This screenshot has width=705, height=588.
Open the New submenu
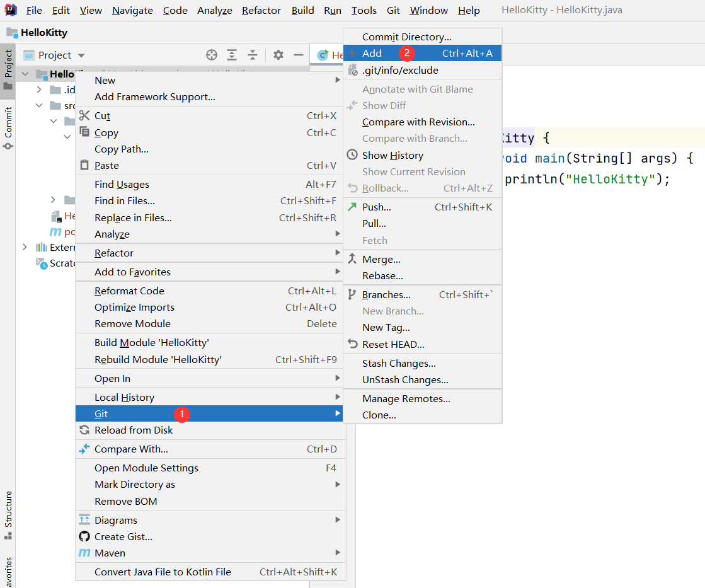pyautogui.click(x=210, y=81)
